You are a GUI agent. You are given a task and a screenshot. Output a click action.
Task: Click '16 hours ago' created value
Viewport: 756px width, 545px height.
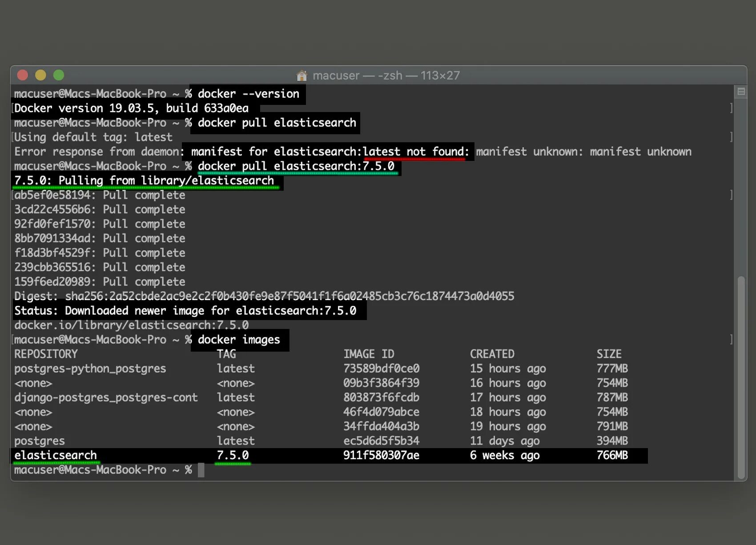pos(508,383)
